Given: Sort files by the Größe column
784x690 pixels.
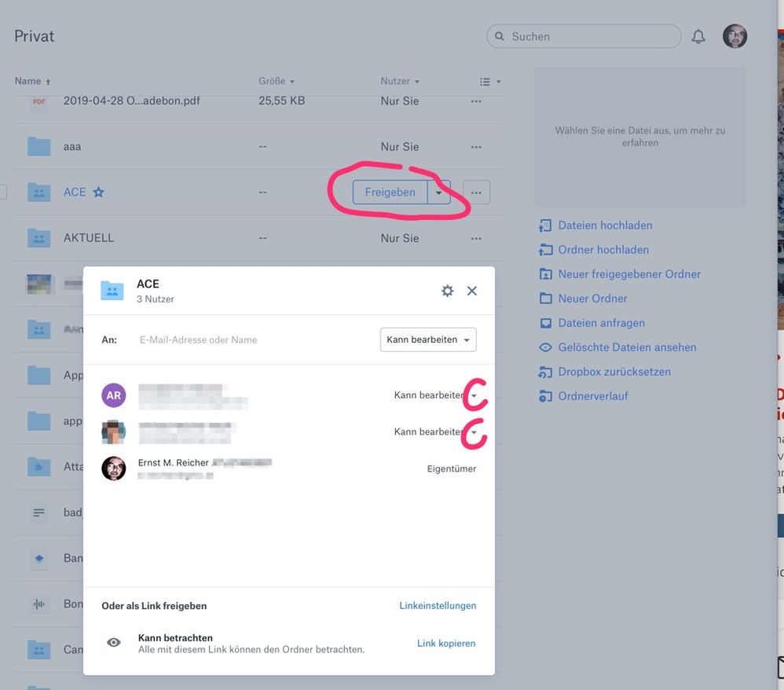Looking at the screenshot, I should click(x=277, y=81).
